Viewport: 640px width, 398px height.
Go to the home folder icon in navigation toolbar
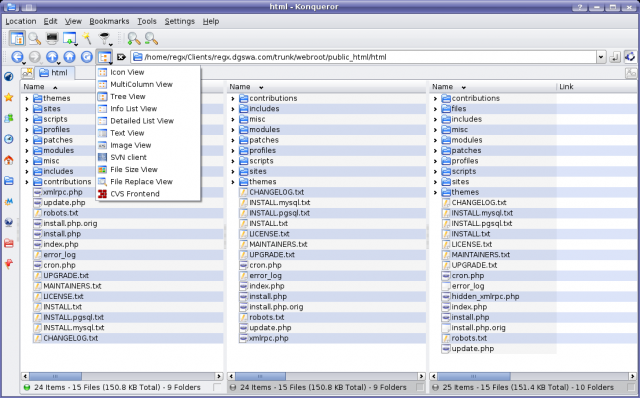[69, 57]
